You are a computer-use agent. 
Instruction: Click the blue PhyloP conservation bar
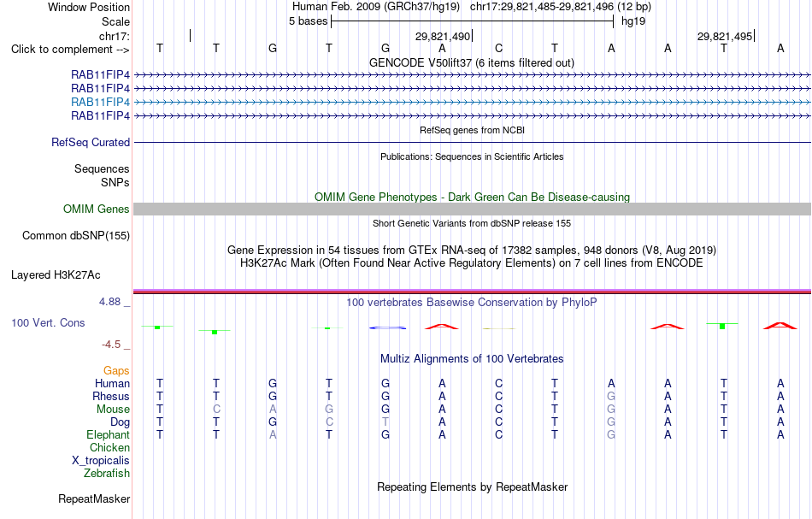(387, 327)
